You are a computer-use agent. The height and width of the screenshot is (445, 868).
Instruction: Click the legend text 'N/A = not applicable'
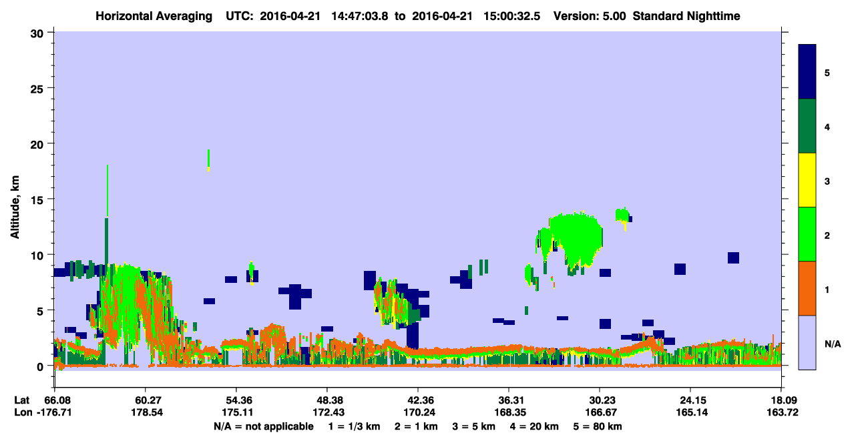click(264, 426)
